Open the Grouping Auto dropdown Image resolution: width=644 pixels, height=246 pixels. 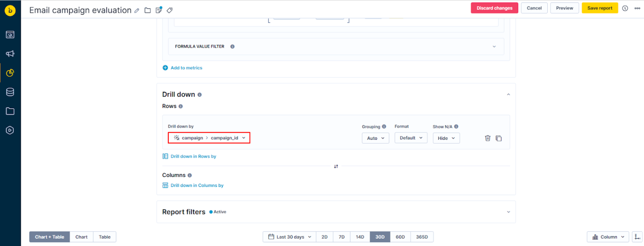coord(375,138)
